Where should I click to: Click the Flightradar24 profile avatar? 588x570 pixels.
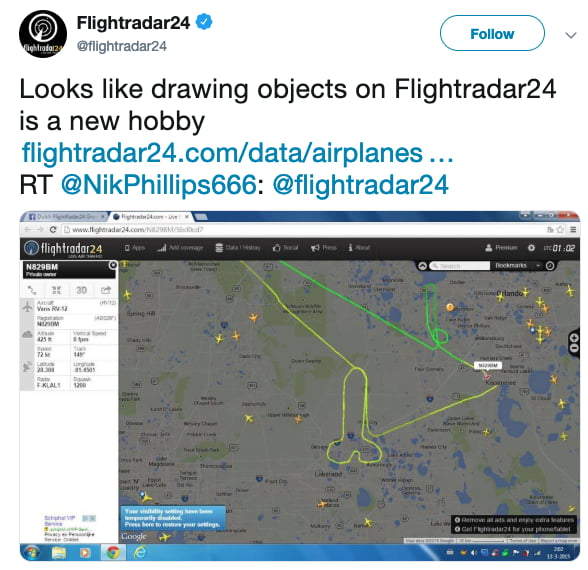click(x=43, y=34)
